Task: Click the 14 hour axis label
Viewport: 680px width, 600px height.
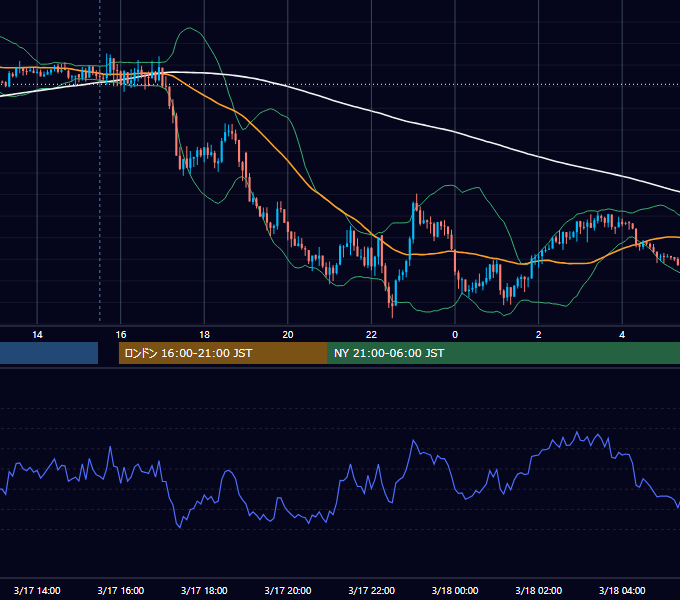Action: 37,335
